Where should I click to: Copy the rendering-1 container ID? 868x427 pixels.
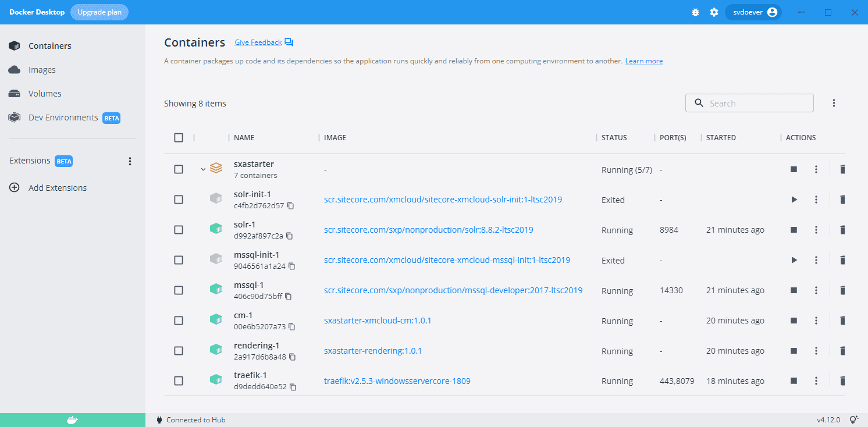[x=293, y=357]
